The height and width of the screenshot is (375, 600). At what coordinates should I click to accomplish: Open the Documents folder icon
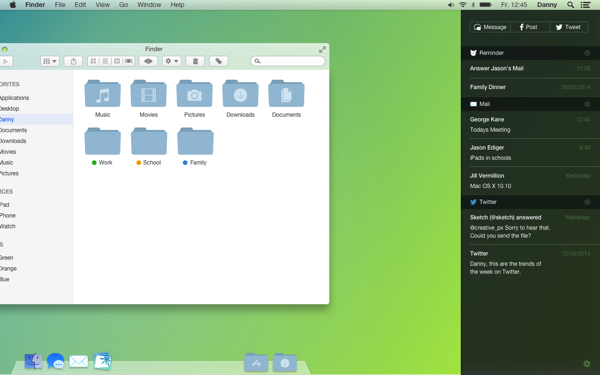tap(286, 94)
